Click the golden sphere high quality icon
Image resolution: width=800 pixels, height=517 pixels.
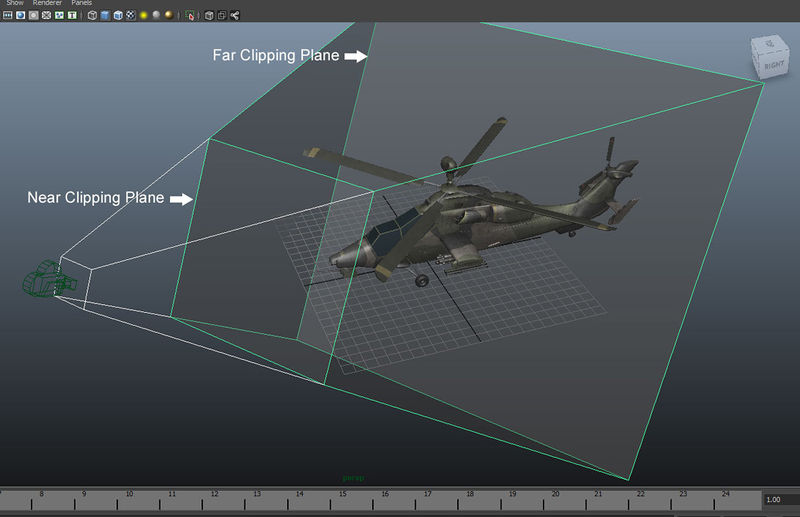[168, 16]
